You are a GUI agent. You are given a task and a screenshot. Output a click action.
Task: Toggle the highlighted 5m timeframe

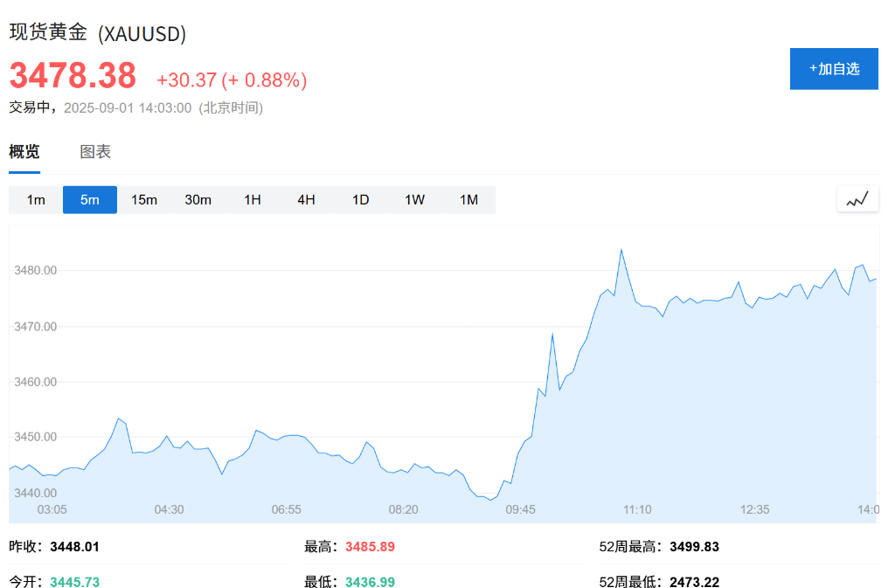(89, 199)
